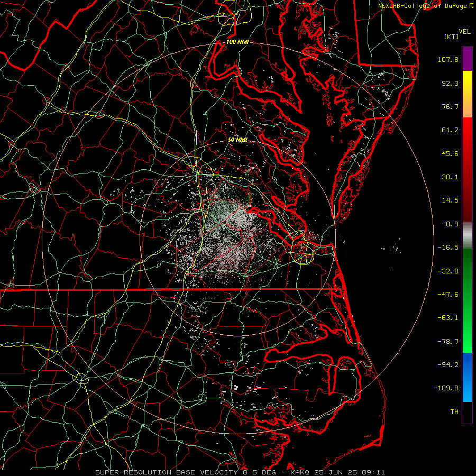This screenshot has height=476, width=476.
Task: Select the VEL legend title
Action: point(464,32)
